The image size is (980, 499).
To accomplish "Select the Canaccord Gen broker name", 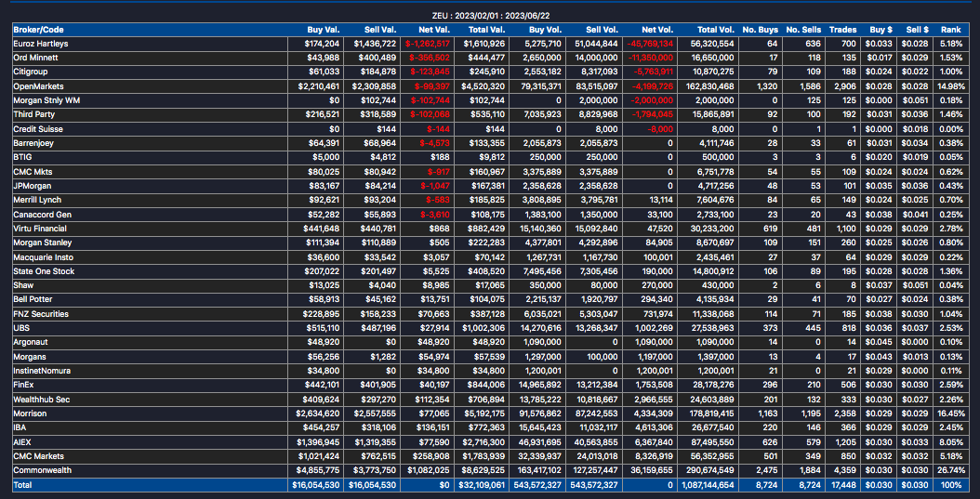I will click(43, 215).
